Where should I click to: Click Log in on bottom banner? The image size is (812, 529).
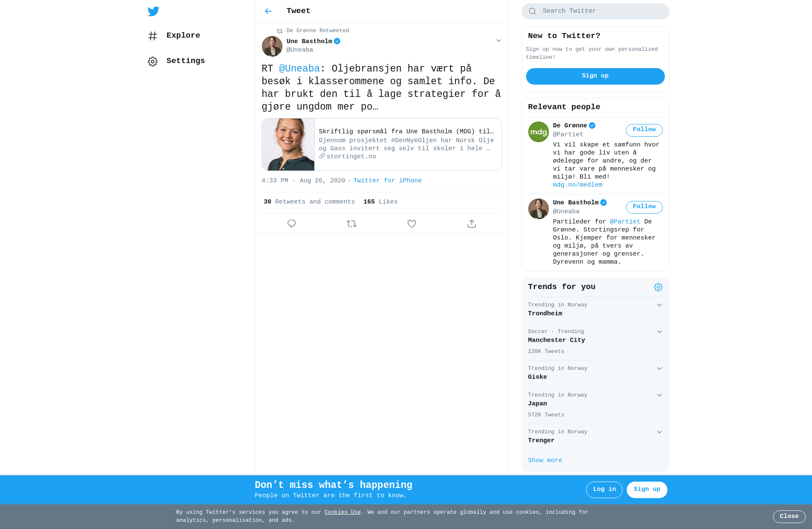pos(604,490)
